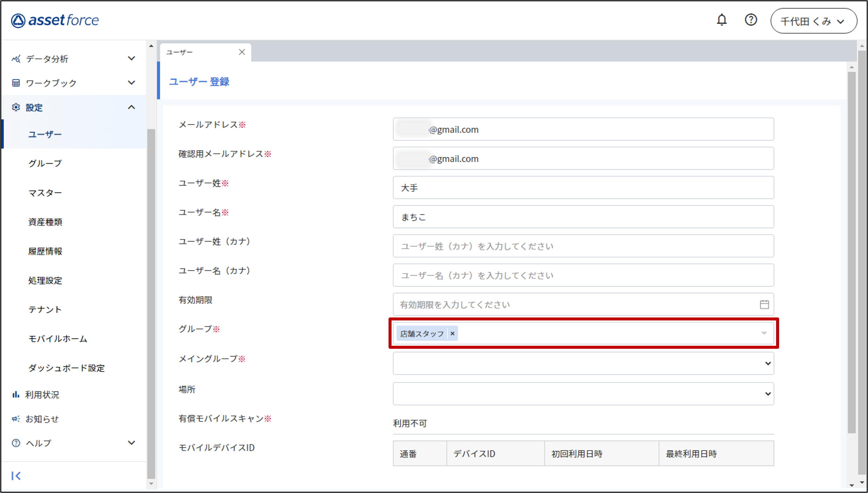The image size is (868, 493).
Task: Click the asset force logo
Action: (x=55, y=20)
